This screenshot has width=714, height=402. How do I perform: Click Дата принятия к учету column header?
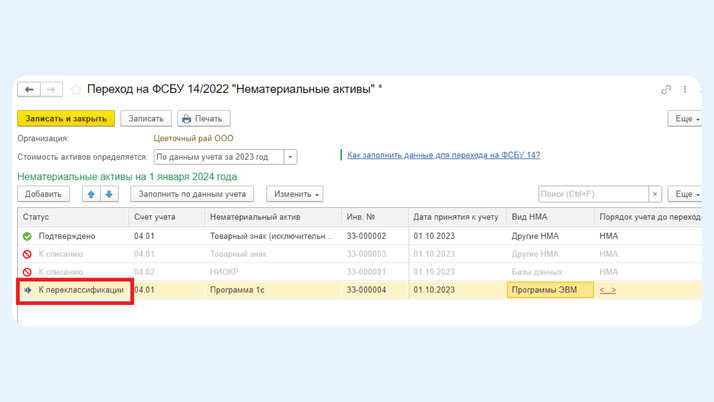[458, 217]
